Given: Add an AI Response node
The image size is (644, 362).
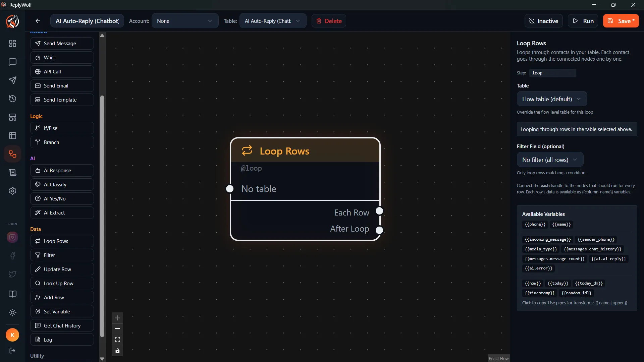Looking at the screenshot, I should click(x=62, y=171).
